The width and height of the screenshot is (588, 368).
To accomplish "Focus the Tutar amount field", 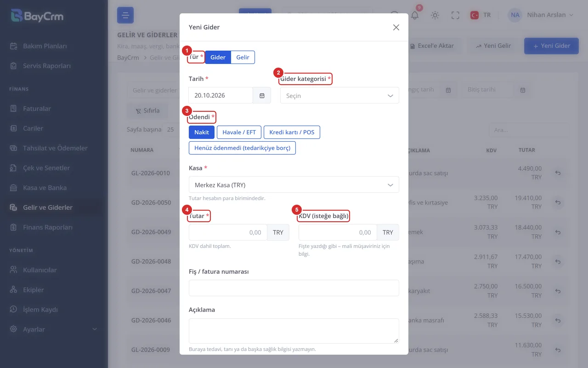I will coord(228,232).
